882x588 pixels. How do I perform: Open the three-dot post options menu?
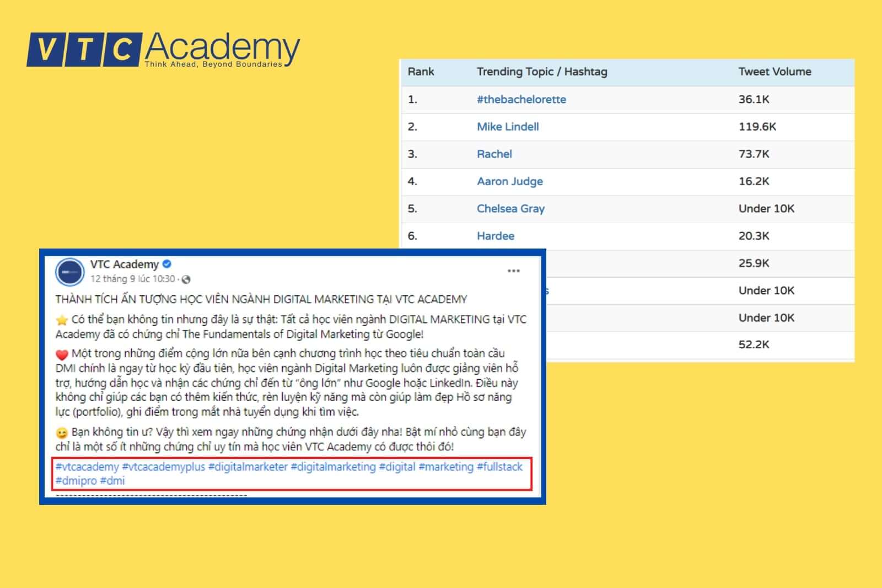click(x=513, y=271)
